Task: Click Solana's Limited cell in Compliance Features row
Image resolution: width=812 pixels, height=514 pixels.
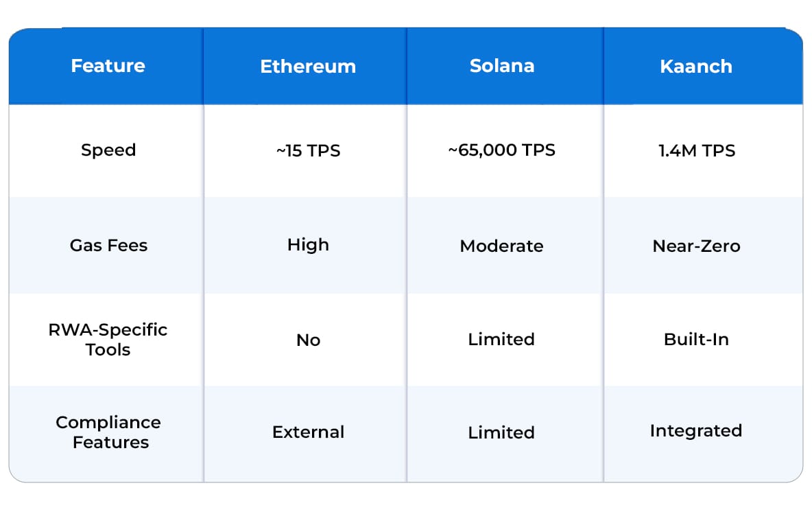Action: coord(502,432)
